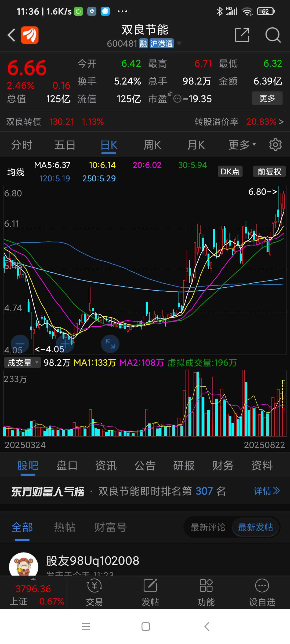Image resolution: width=290 pixels, height=644 pixels.
Task: Tap username 股友98Uq102008
Action: pyautogui.click(x=93, y=561)
